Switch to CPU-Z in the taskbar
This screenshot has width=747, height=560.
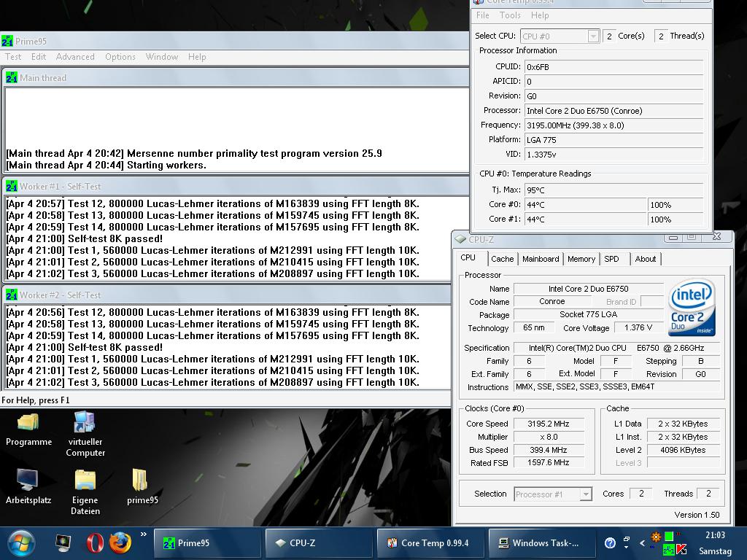(319, 542)
